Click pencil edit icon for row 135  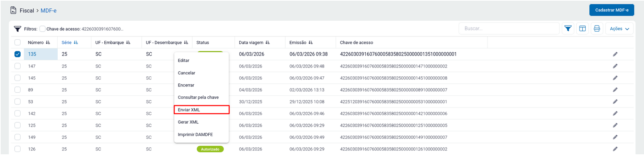click(x=615, y=54)
